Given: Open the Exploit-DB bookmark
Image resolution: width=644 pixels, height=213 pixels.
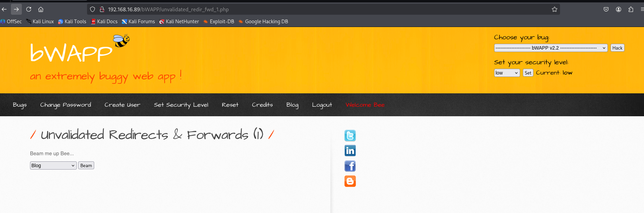Looking at the screenshot, I should point(218,22).
